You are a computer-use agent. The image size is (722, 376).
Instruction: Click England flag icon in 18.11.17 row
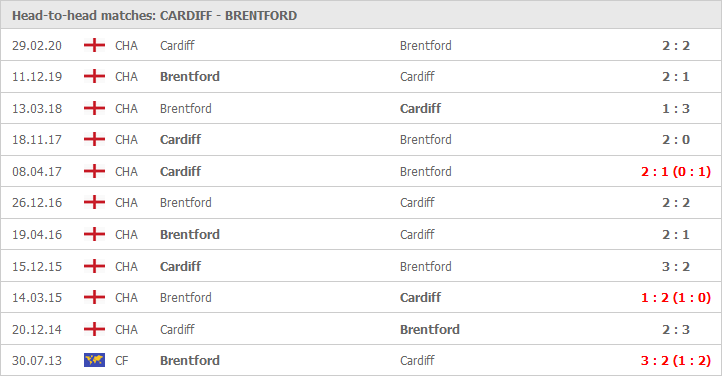[94, 139]
